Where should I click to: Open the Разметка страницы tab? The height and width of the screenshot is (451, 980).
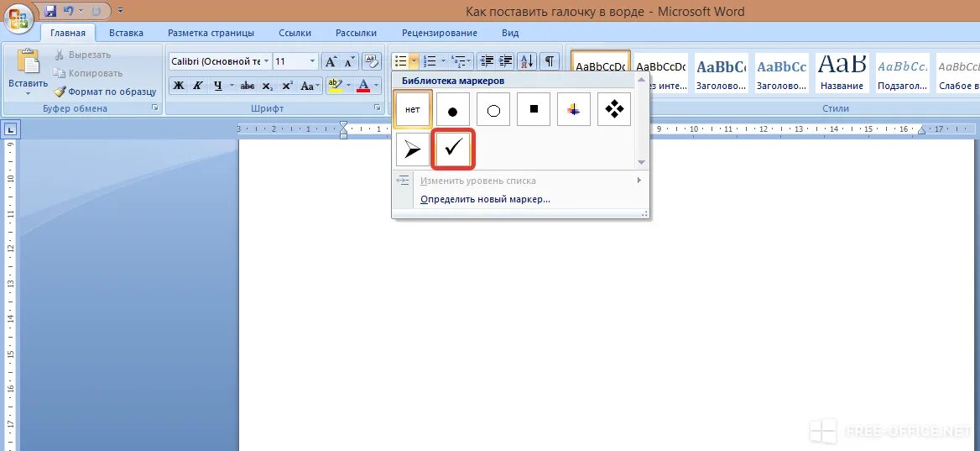(211, 33)
